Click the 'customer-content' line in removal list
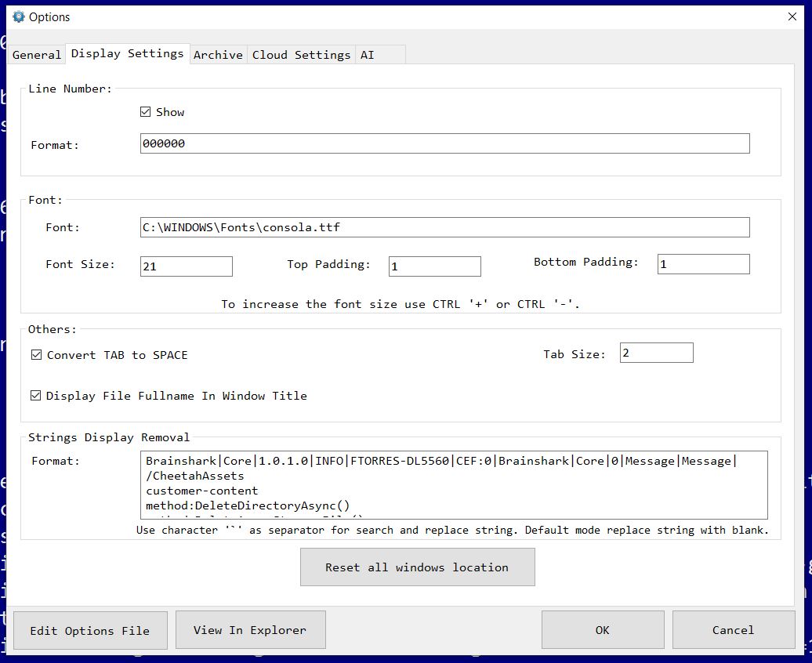The width and height of the screenshot is (812, 663). [x=202, y=491]
